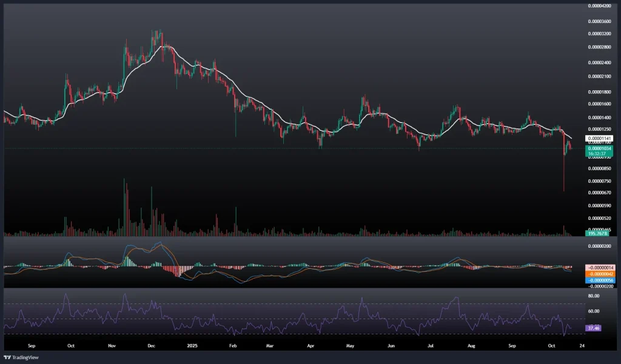
Task: Click the 2025 year marker on time axis
Action: 193,345
